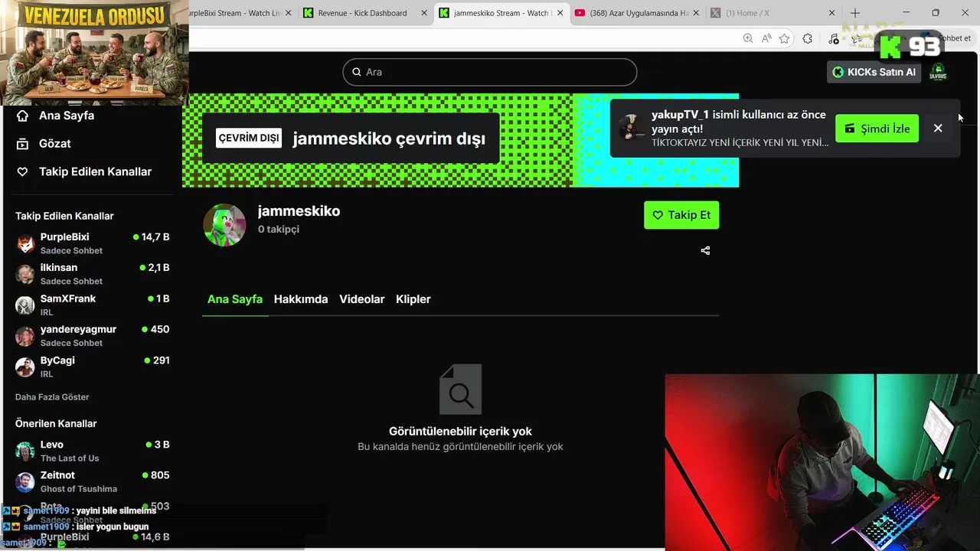This screenshot has width=980, height=551.
Task: Open SamXFrank followed channel
Action: coord(93,305)
